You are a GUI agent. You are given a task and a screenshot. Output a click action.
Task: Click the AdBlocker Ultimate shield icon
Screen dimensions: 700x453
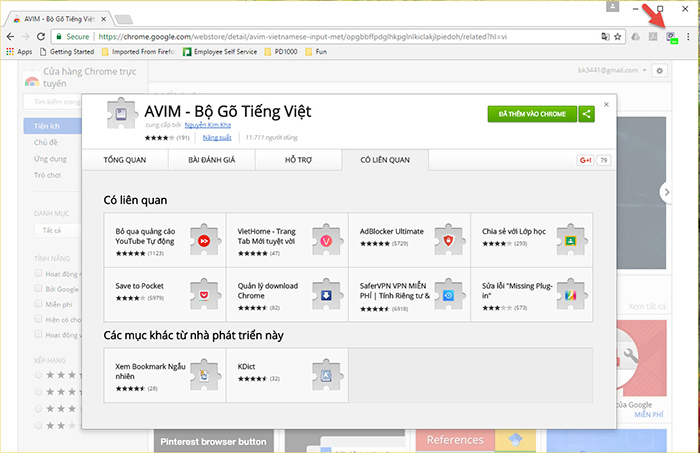448,241
